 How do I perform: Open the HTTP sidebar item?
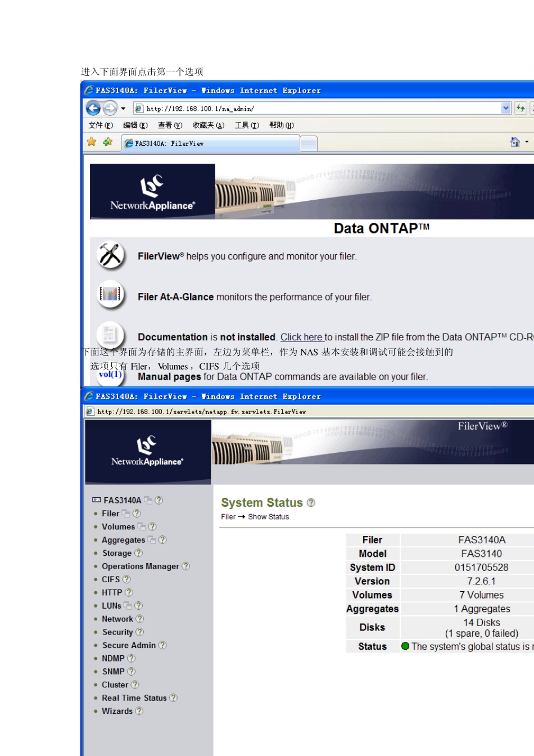point(112,592)
